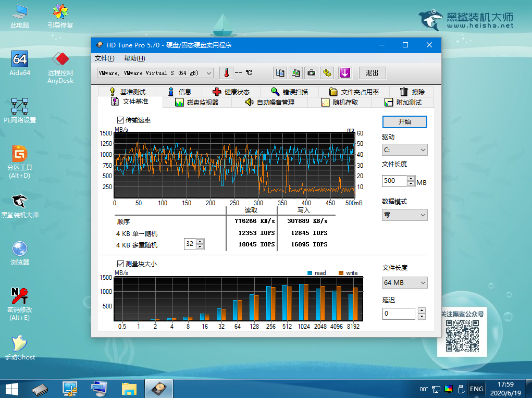532x398 pixels.
Task: Click the 776266 KB/s sequential read value
Action: click(x=254, y=221)
